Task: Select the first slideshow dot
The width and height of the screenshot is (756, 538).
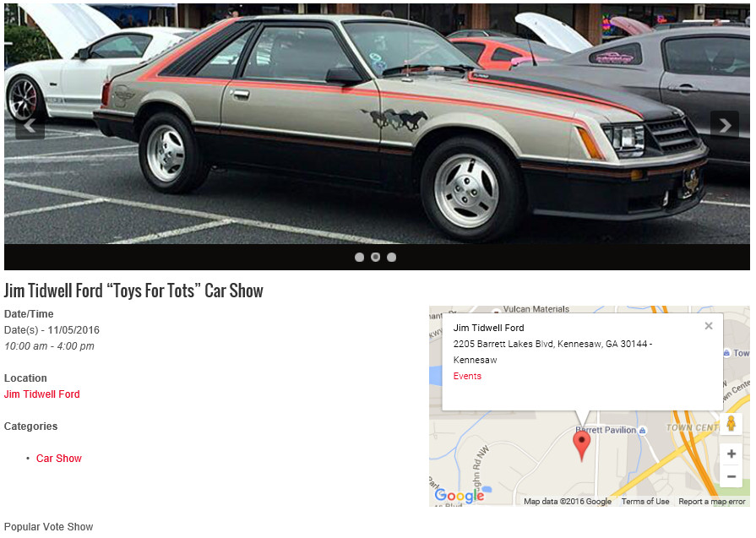Action: [x=359, y=258]
